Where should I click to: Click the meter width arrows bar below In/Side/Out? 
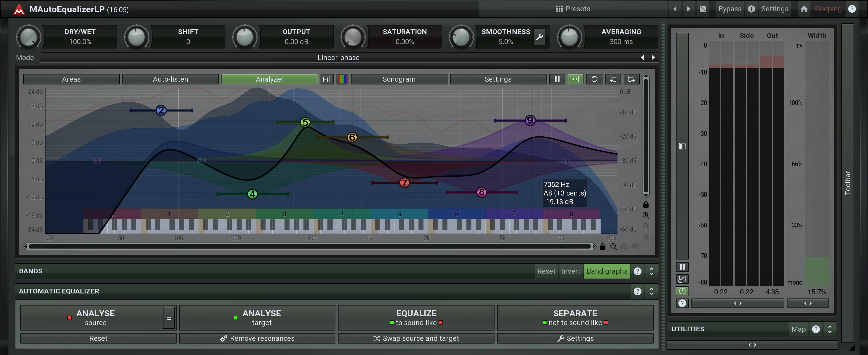(738, 304)
